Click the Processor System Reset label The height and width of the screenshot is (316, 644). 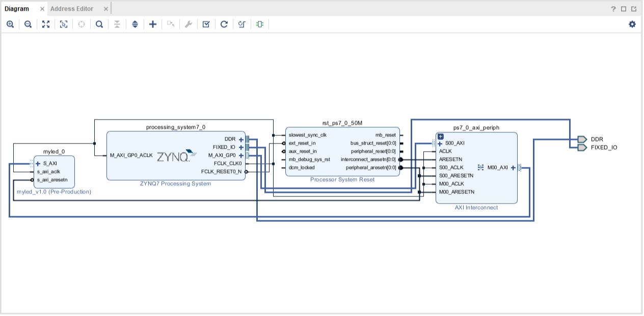(x=342, y=180)
